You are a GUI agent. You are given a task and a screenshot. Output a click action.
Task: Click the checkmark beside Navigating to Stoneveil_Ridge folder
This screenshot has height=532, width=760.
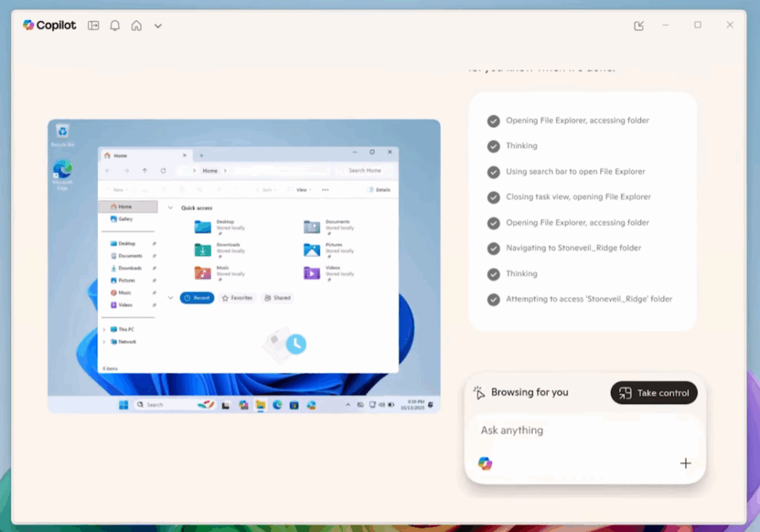[x=494, y=249]
